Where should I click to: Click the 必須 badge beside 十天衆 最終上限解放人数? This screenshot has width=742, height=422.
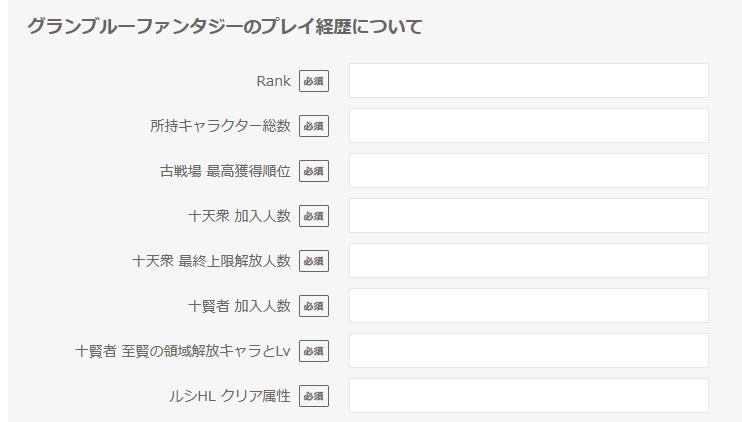coord(314,261)
